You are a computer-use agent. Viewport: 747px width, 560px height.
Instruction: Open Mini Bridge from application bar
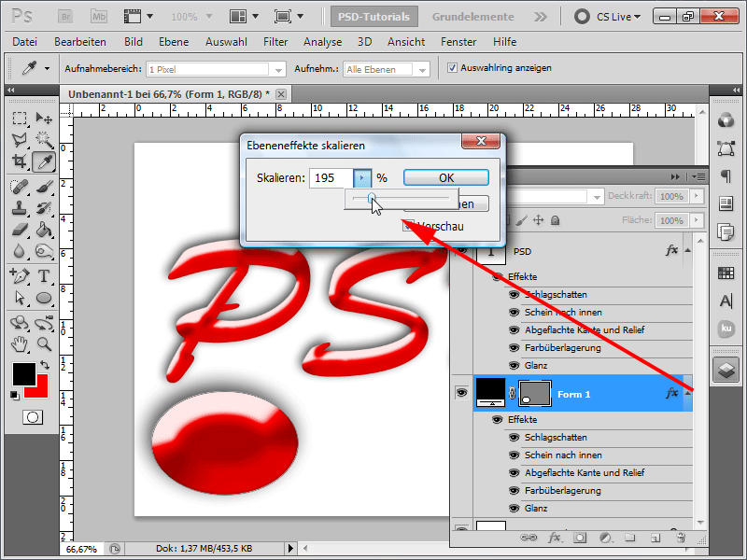coord(99,17)
